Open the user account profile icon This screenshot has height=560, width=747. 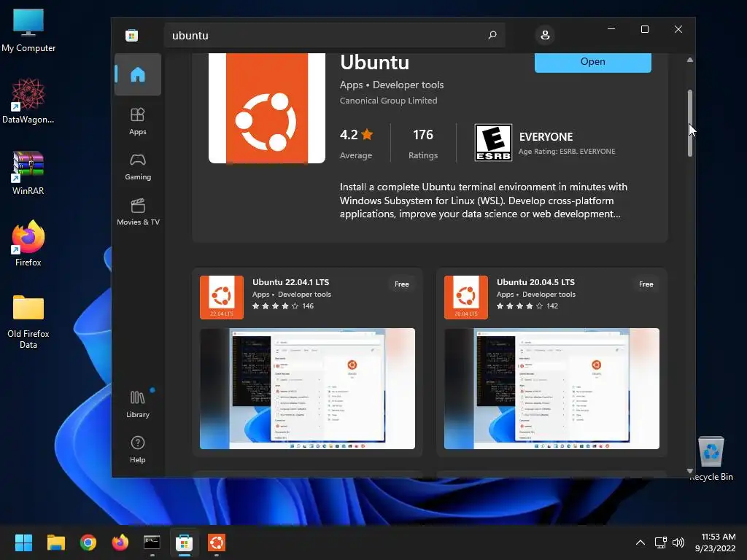coord(545,35)
